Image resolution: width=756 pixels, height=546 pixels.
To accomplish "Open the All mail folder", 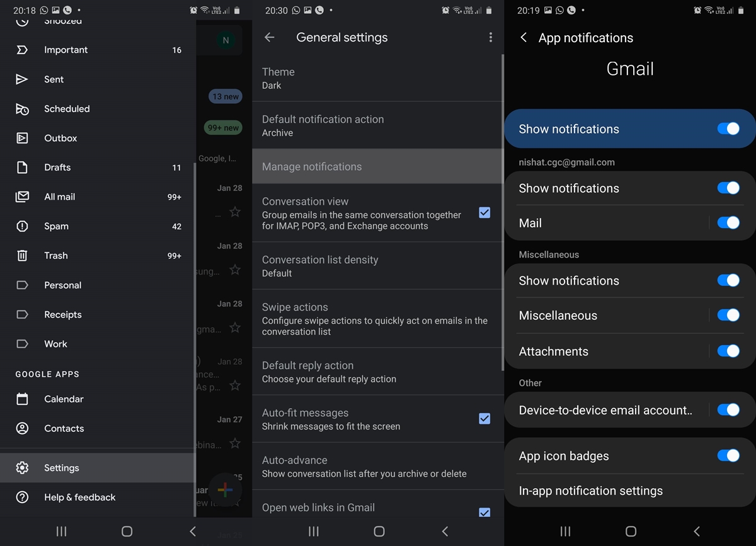I will (x=60, y=197).
